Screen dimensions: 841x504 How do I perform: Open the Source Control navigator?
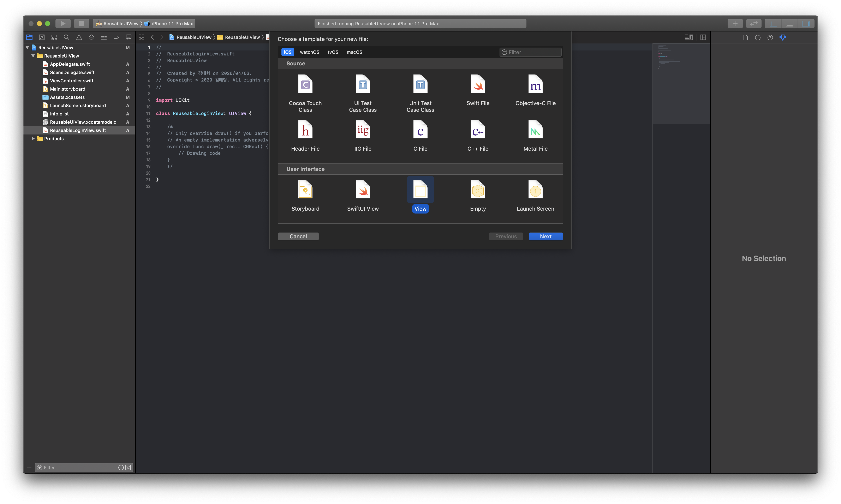pyautogui.click(x=42, y=37)
